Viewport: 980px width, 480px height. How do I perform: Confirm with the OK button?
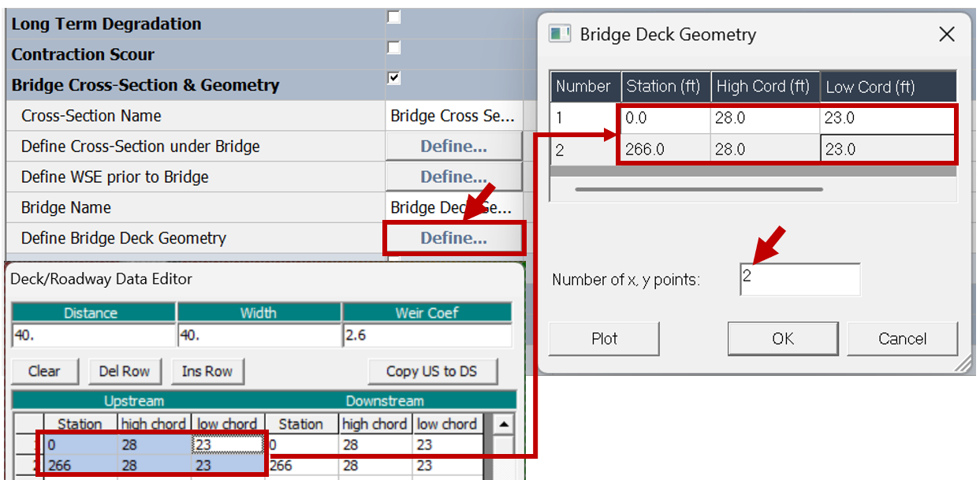[x=783, y=339]
